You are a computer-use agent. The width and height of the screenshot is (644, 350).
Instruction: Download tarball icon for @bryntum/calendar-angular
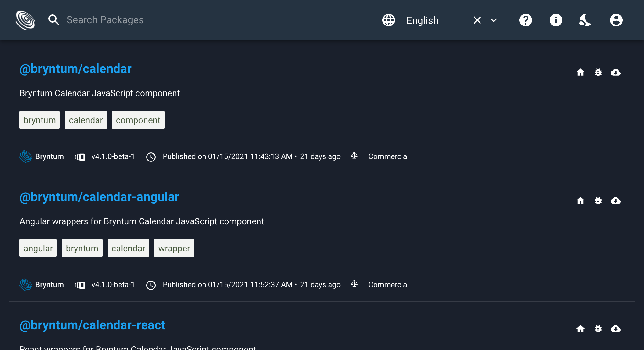click(616, 201)
